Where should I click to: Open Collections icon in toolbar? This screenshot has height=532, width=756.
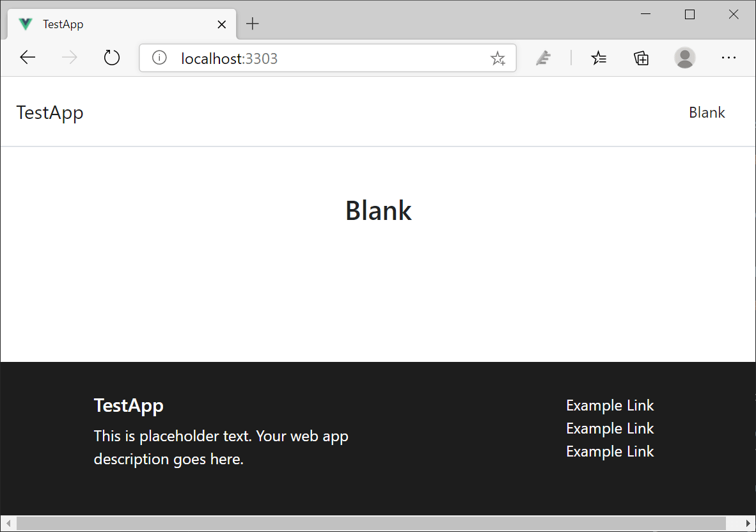pos(641,58)
